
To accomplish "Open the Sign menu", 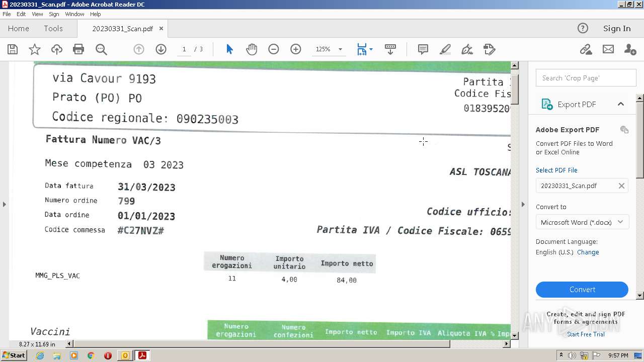I will tap(54, 14).
